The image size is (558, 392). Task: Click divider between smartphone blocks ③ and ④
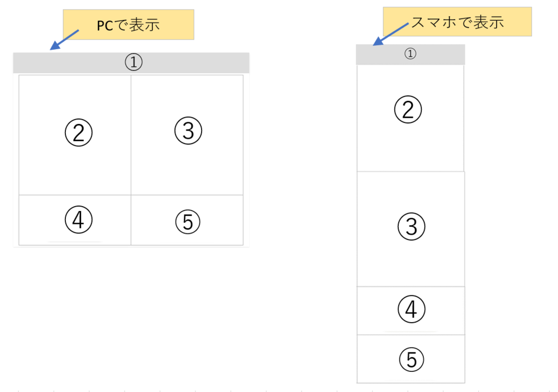pyautogui.click(x=411, y=286)
